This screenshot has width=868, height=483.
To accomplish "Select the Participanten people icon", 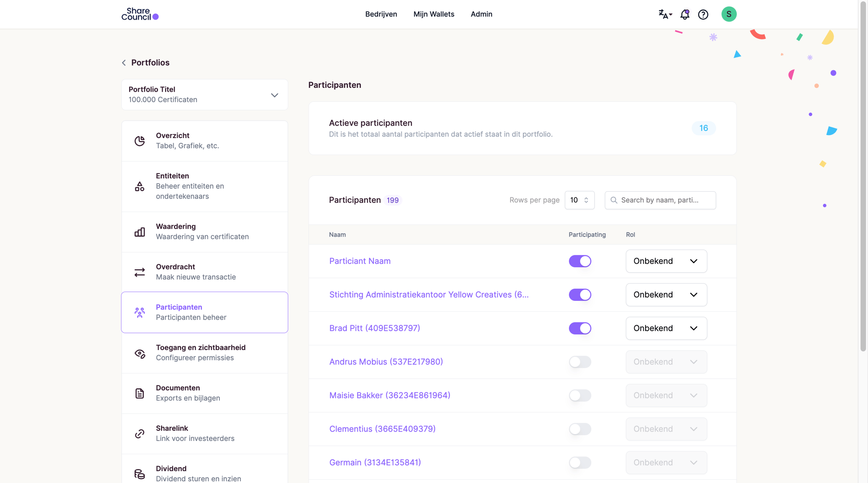I will 140,312.
